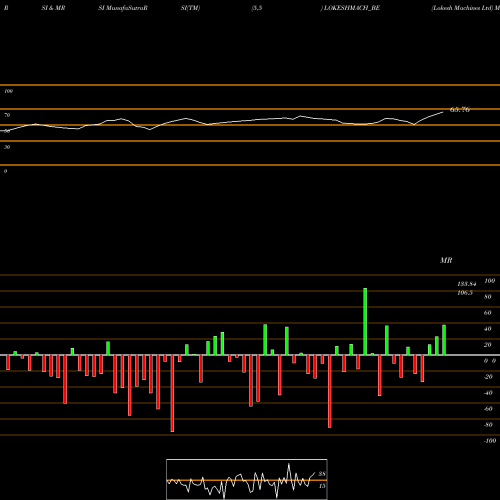Viewport: 500px width, 500px height.
Task: Click the RSI axis label 30
Action: click(x=7, y=147)
